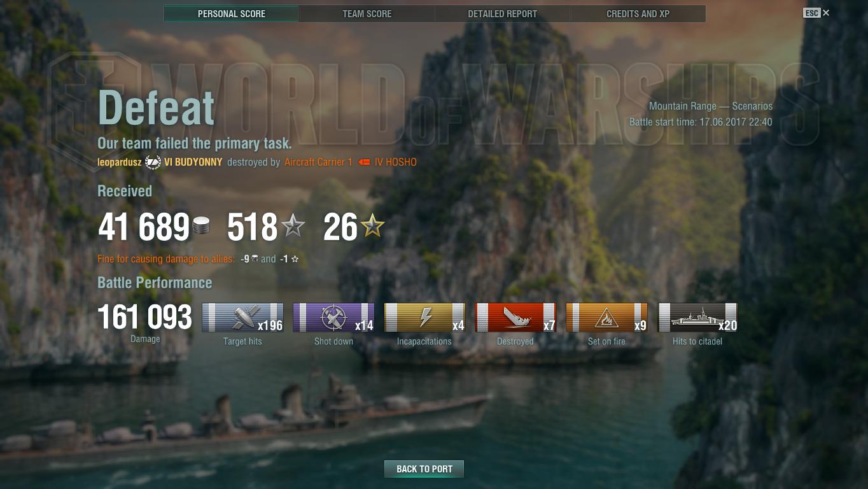Screen dimensions: 868x489
Task: Click the Hits to citadel ribbon
Action: (697, 317)
